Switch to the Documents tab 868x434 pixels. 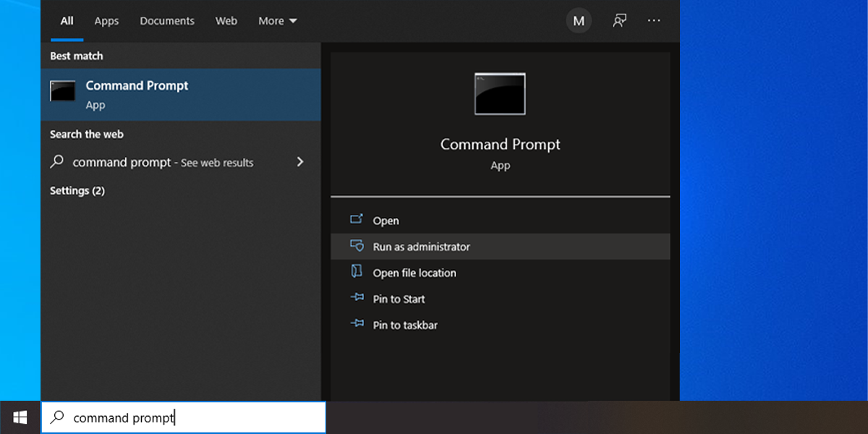tap(167, 21)
